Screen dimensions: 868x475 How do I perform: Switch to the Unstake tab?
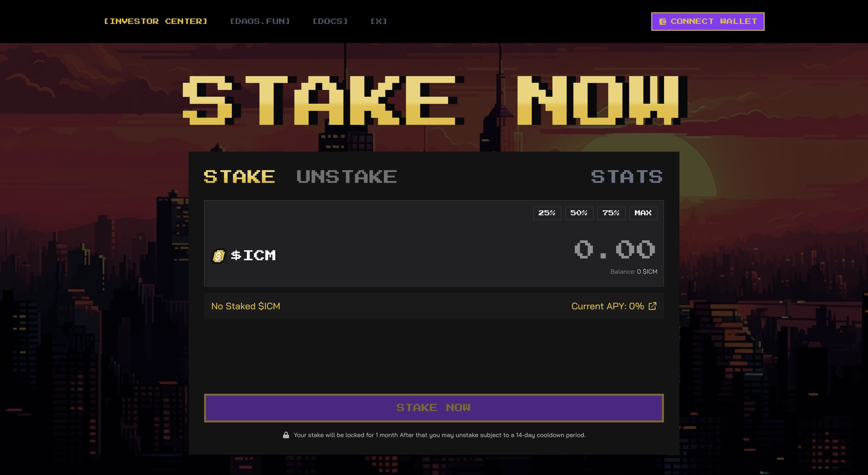tap(346, 177)
